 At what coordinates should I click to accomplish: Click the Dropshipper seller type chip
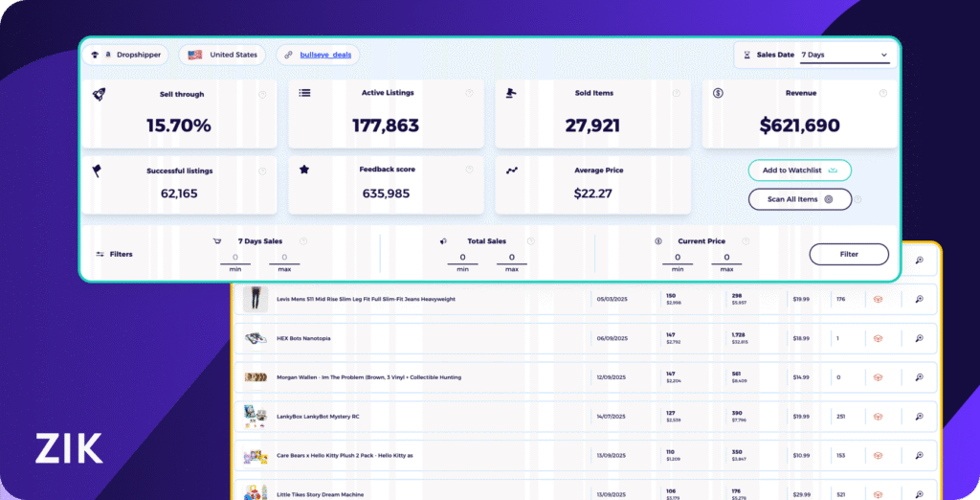(x=126, y=56)
